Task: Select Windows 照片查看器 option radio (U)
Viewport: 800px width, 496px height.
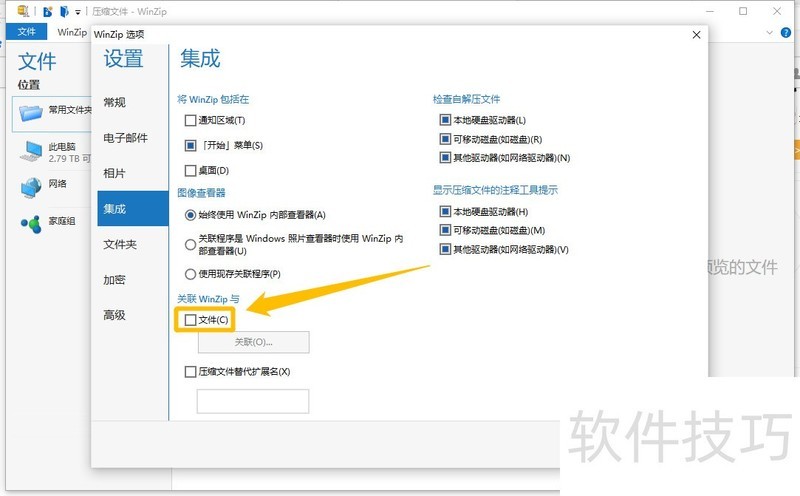Action: pyautogui.click(x=190, y=244)
